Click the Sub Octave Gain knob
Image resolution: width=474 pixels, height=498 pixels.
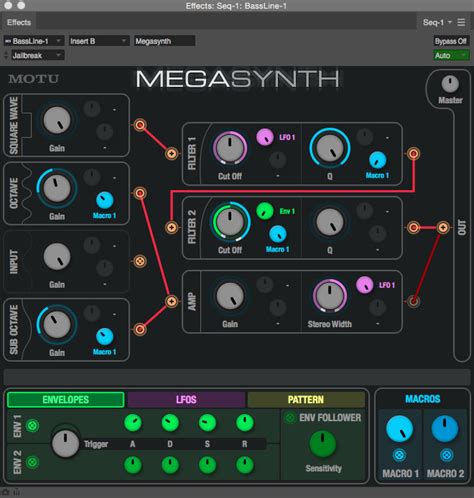click(57, 325)
